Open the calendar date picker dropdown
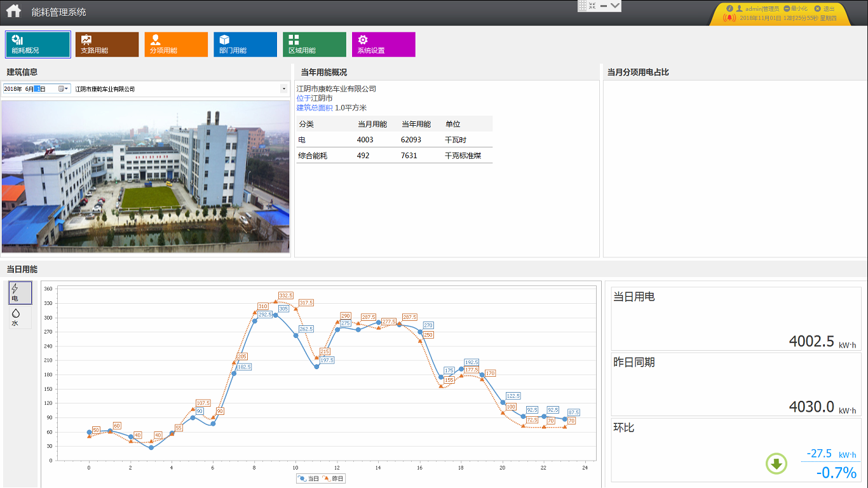Image resolution: width=868 pixels, height=488 pixels. 64,89
